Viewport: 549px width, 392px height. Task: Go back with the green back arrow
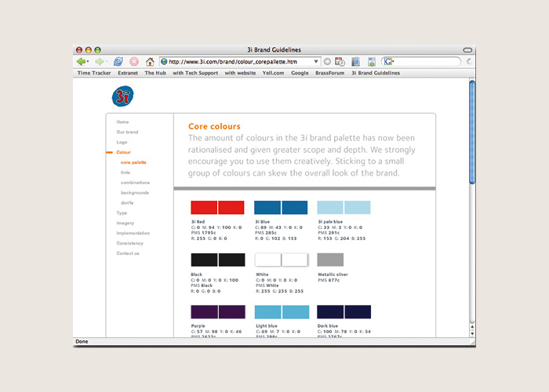82,62
